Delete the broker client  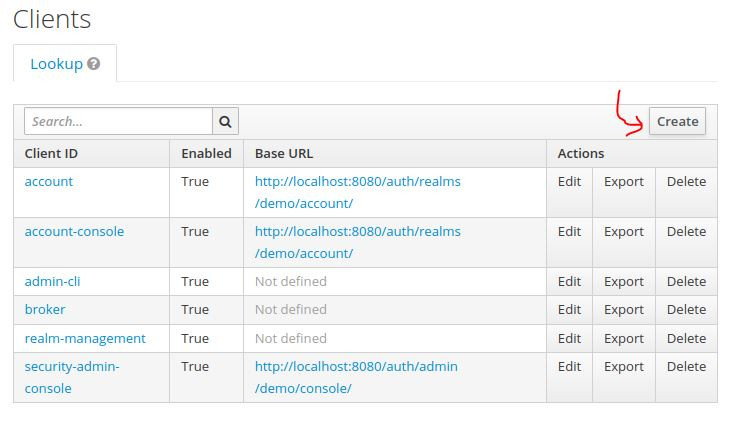686,310
